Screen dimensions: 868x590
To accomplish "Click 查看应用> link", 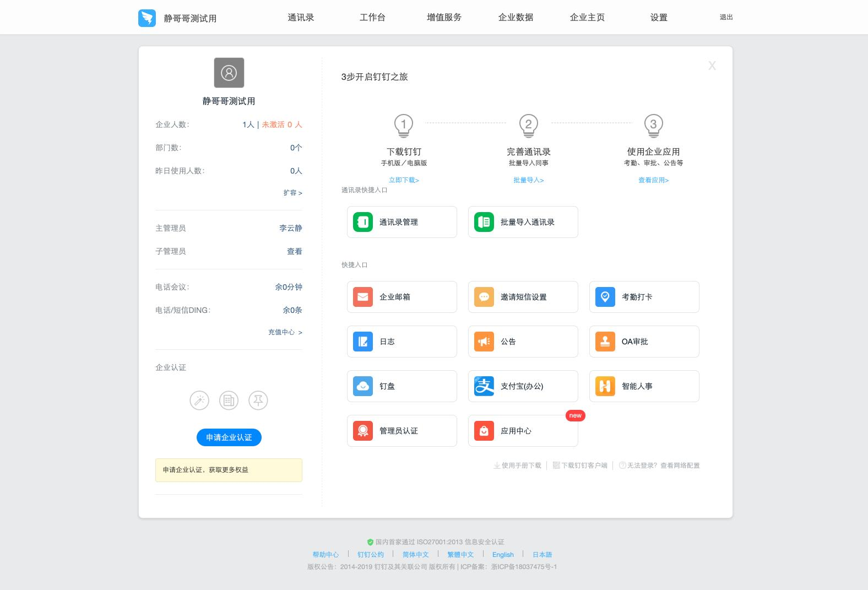I will (x=654, y=180).
